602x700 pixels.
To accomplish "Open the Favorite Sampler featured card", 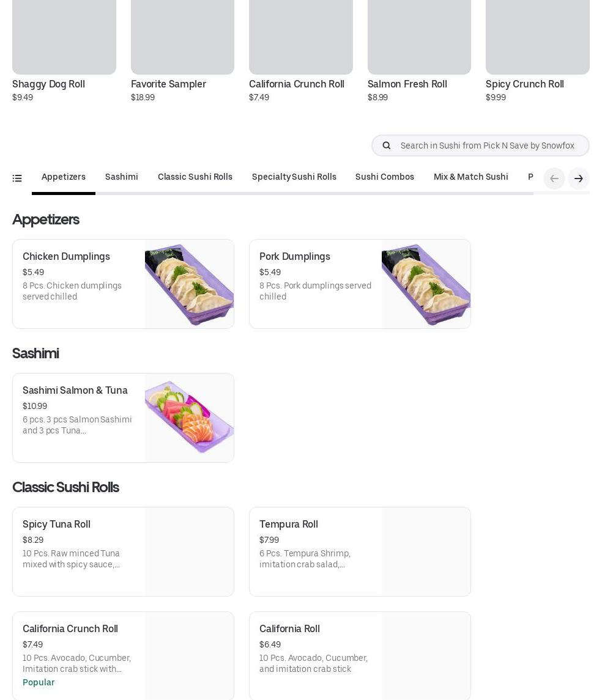I will click(x=182, y=49).
